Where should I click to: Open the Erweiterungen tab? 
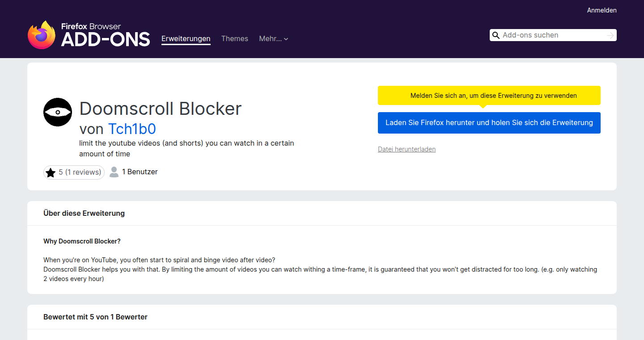pos(186,39)
